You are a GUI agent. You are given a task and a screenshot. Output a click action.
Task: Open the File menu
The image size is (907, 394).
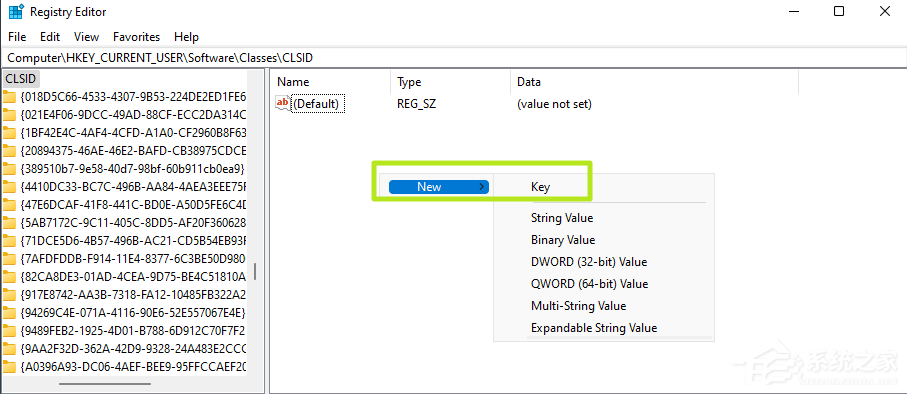(17, 36)
